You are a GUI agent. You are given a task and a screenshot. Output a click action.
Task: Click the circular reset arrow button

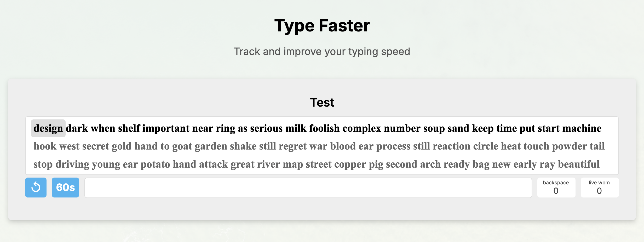[x=36, y=187]
